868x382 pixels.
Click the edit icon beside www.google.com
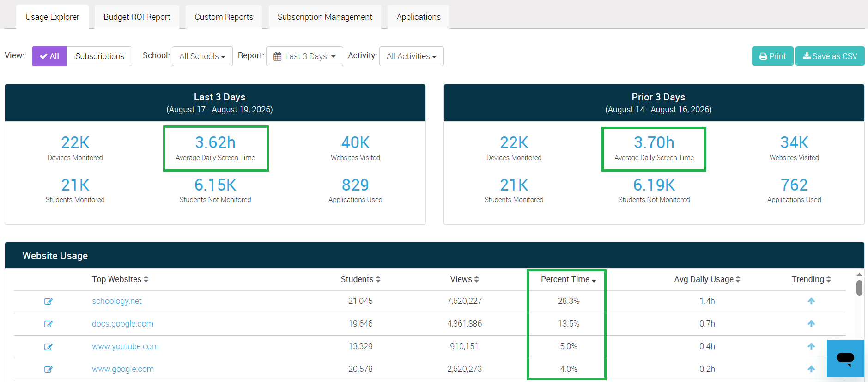[x=48, y=370]
